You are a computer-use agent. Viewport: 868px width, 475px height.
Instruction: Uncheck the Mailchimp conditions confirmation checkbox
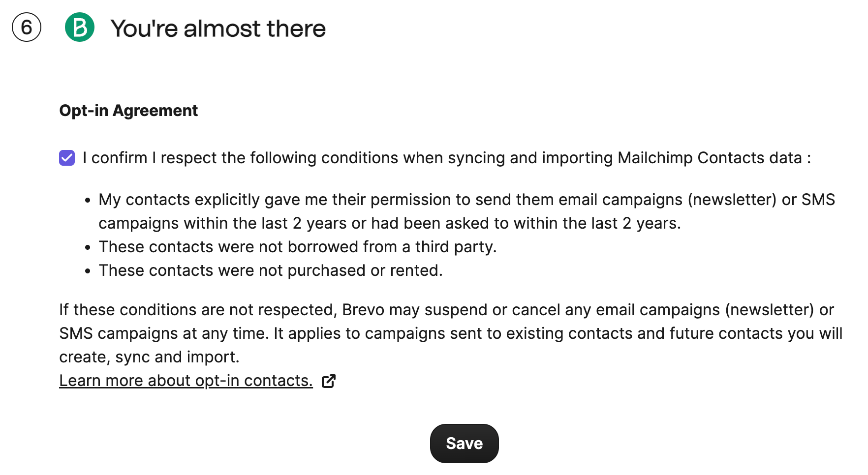tap(66, 157)
